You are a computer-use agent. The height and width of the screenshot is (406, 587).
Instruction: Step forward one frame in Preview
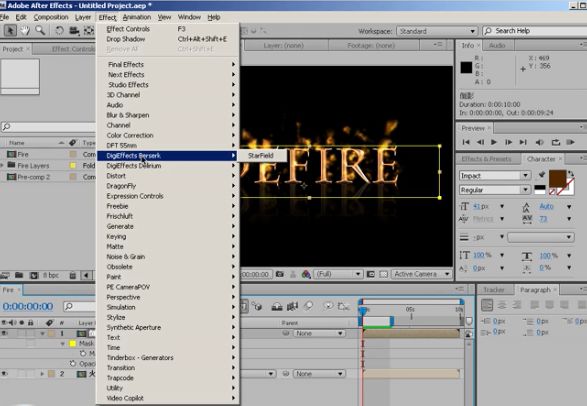508,142
